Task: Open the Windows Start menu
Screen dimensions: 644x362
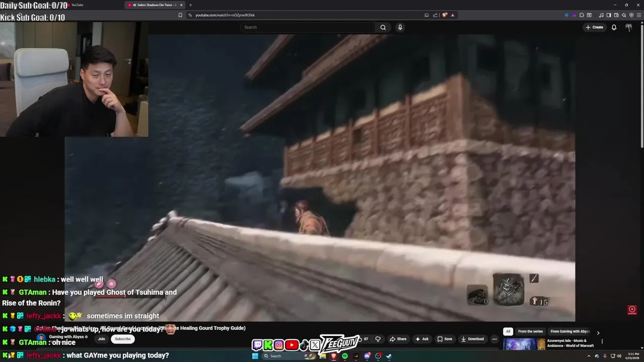Action: [255, 356]
